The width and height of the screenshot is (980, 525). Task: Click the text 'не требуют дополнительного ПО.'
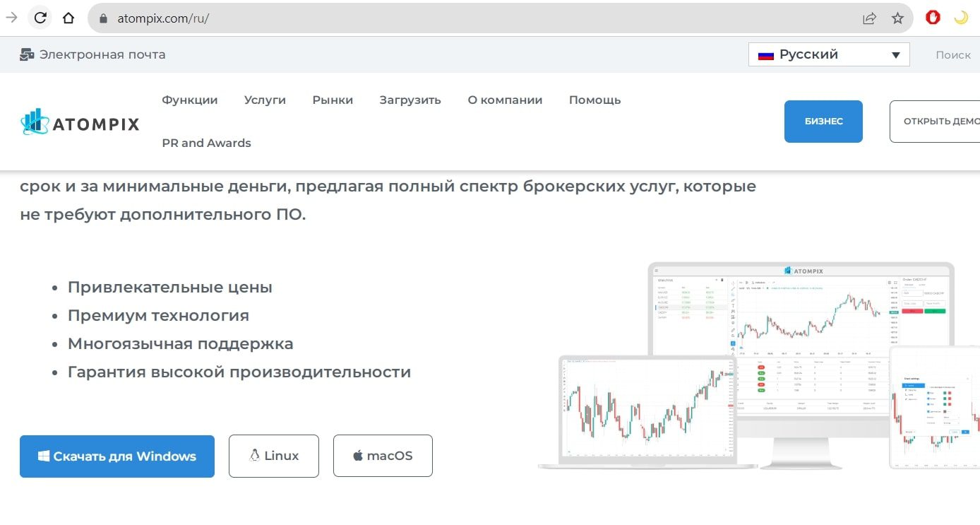pyautogui.click(x=163, y=215)
